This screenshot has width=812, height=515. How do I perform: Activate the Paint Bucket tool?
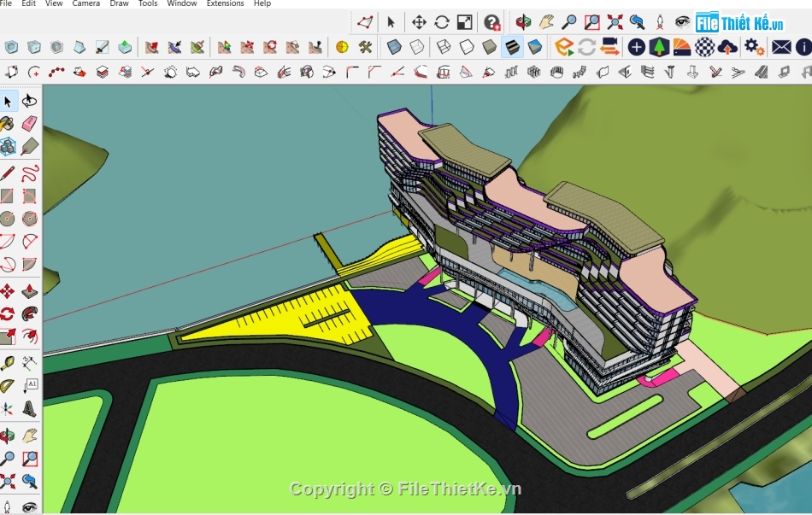coord(7,124)
